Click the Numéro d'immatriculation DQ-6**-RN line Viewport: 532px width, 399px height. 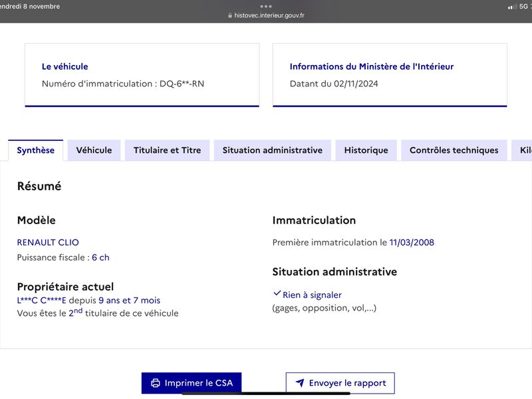pos(123,84)
